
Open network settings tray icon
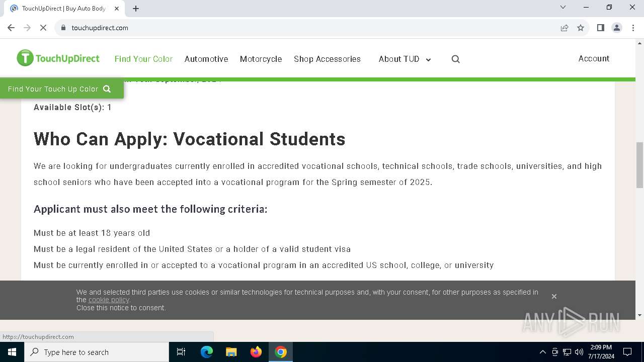click(567, 352)
